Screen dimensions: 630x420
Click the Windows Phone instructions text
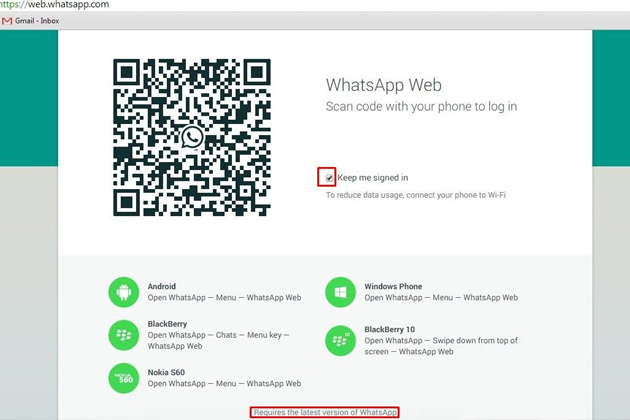click(441, 298)
